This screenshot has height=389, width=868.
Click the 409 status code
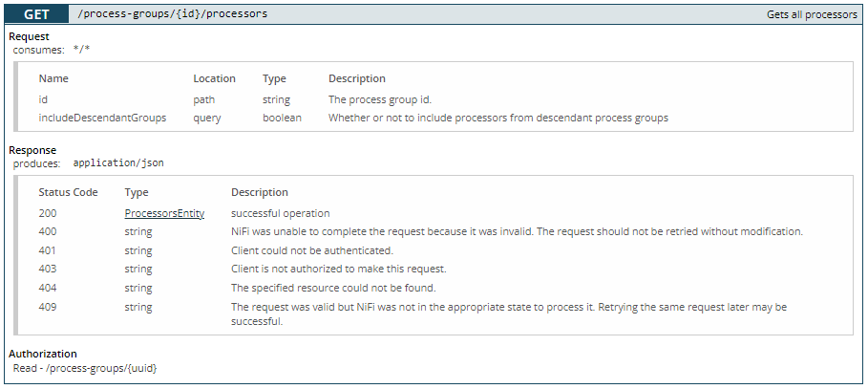pos(48,307)
